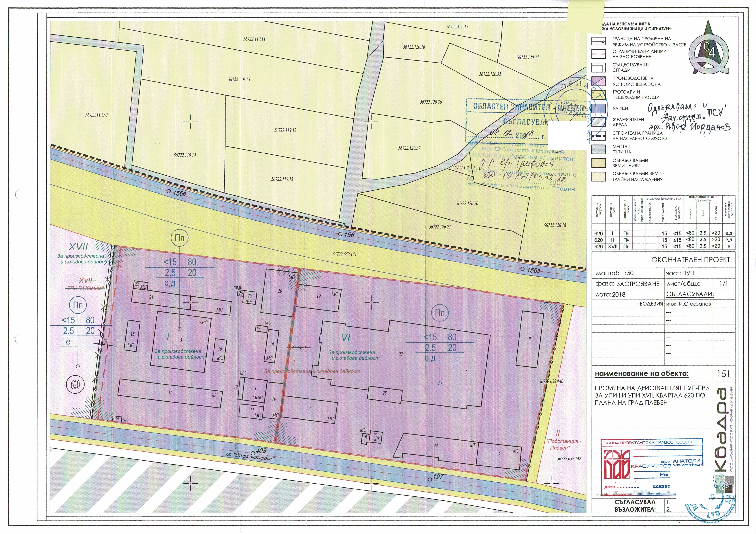Click the улици legend color swatch

coord(599,109)
